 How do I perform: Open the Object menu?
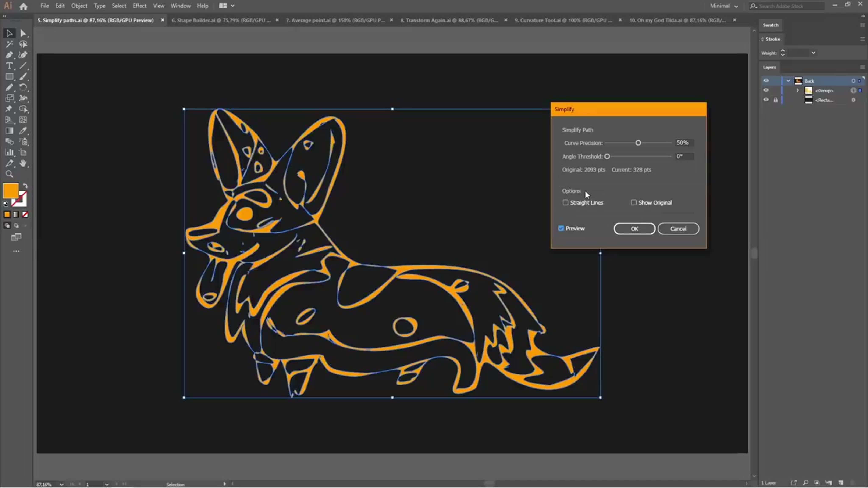(x=79, y=6)
